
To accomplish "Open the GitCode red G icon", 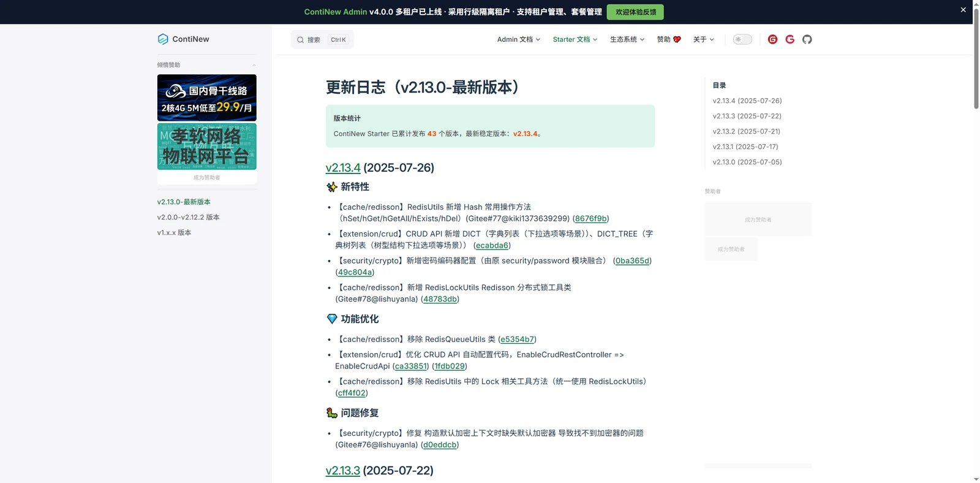I will click(x=790, y=39).
